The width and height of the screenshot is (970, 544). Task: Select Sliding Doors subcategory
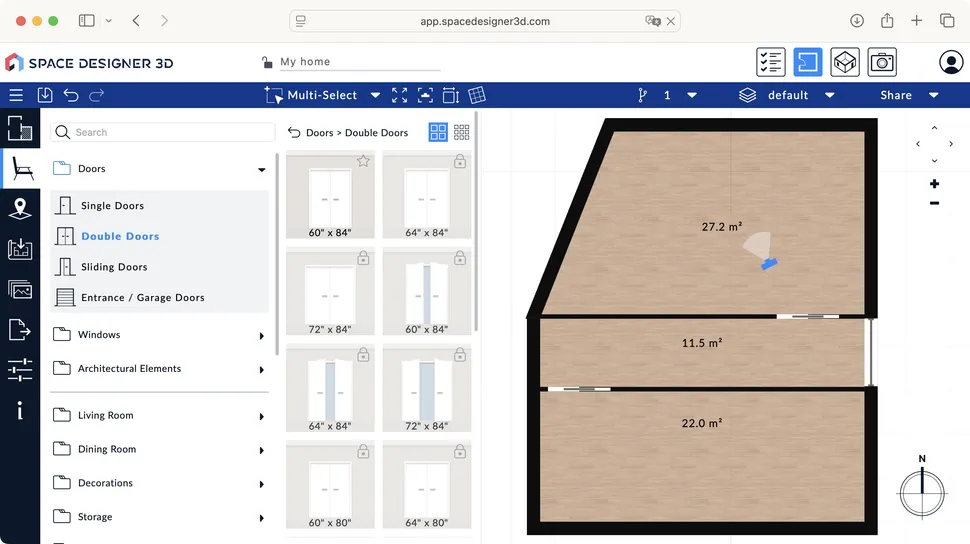pos(114,267)
